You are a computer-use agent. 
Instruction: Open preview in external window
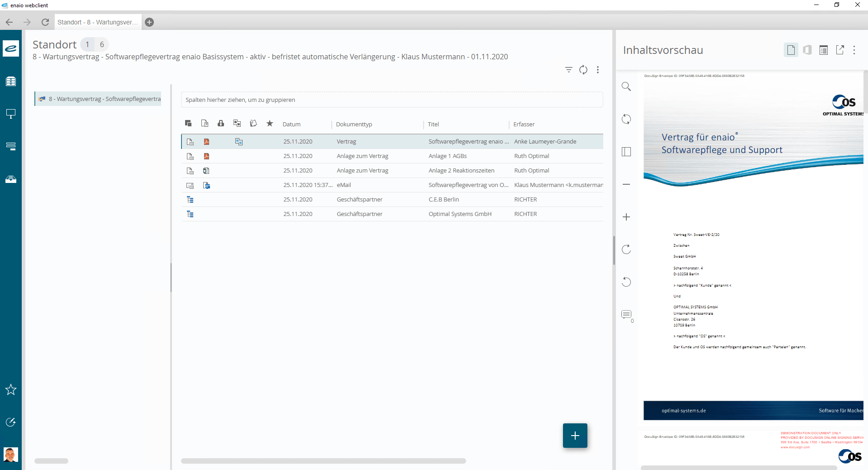pyautogui.click(x=840, y=50)
